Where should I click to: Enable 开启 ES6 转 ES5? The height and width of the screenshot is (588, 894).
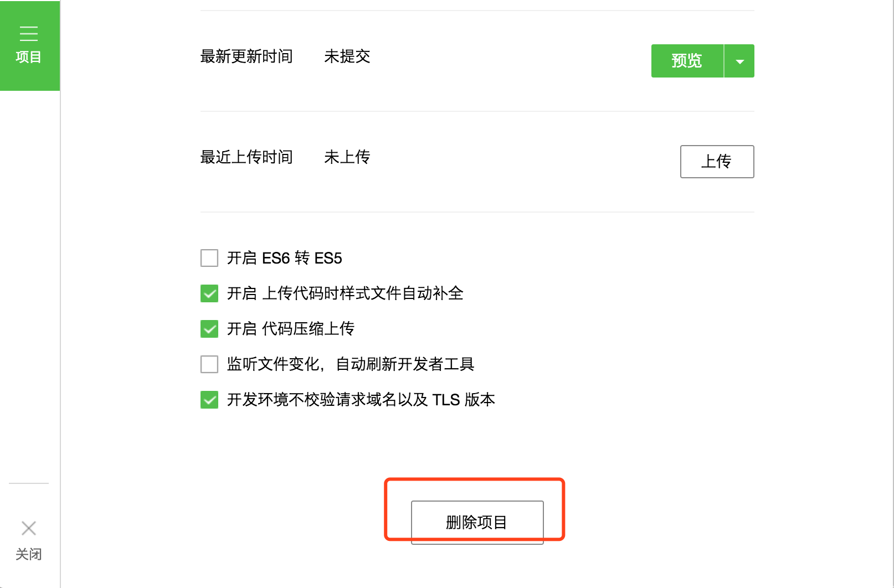(x=209, y=258)
